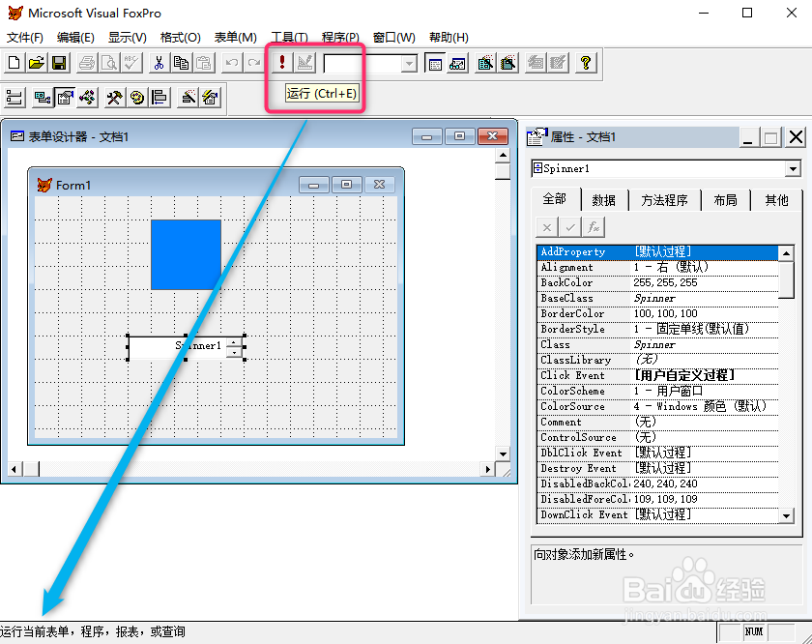The width and height of the screenshot is (812, 644).
Task: Open the database combo box in toolbar
Action: point(409,64)
